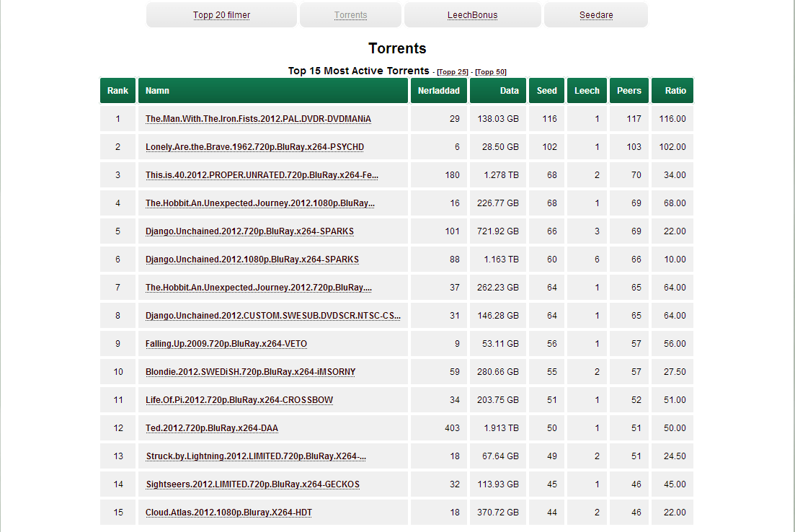Show the Topp 50 list
The height and width of the screenshot is (532, 795).
point(490,72)
